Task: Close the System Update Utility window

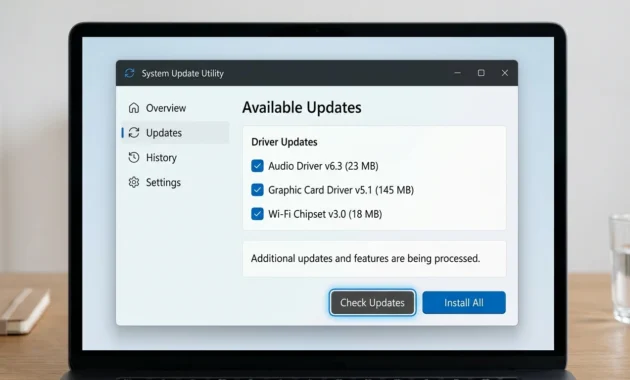Action: point(505,73)
